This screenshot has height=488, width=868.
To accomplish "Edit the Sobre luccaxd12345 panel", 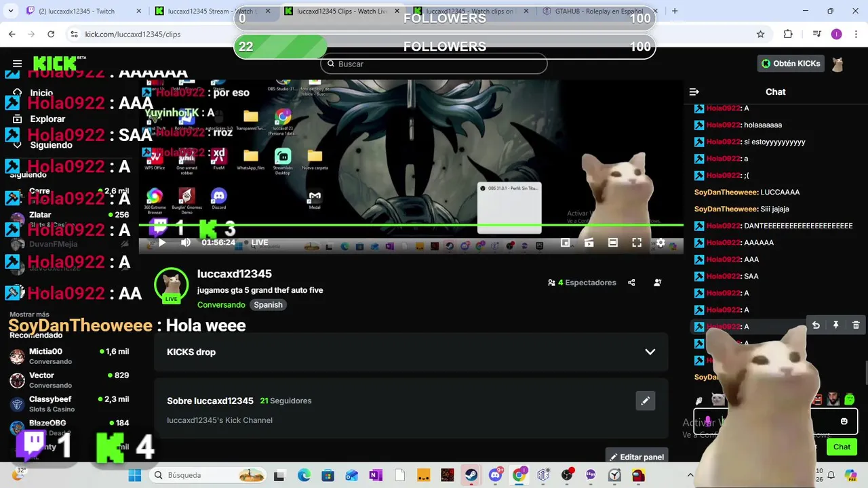I will click(x=646, y=401).
